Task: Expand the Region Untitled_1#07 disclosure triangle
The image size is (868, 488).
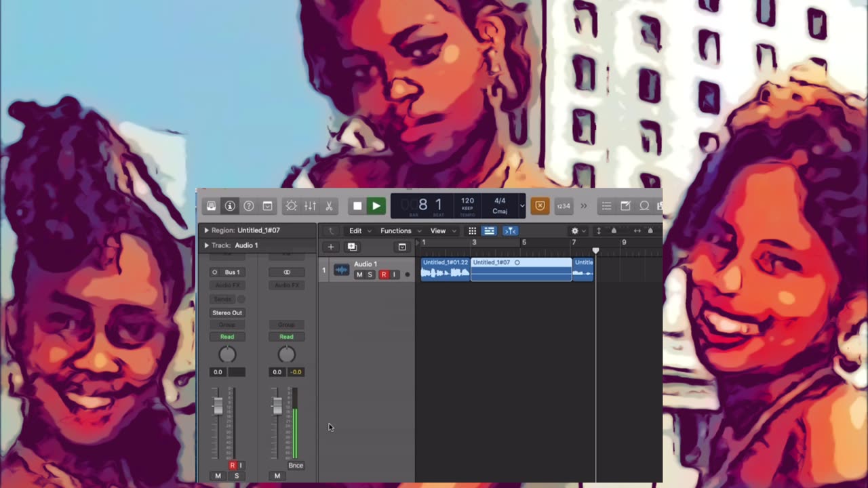Action: (x=206, y=230)
